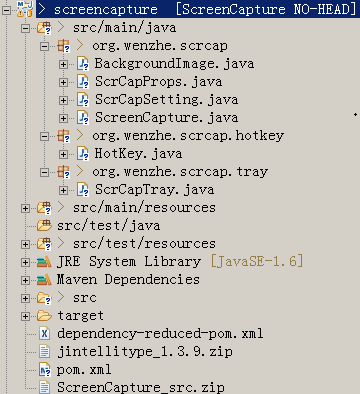Viewport: 360px width, 394px height.
Task: Expand the plain src folder
Action: pos(25,298)
